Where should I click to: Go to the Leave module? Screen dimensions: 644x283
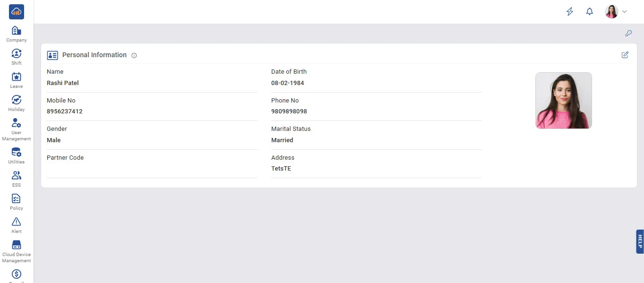[17, 79]
